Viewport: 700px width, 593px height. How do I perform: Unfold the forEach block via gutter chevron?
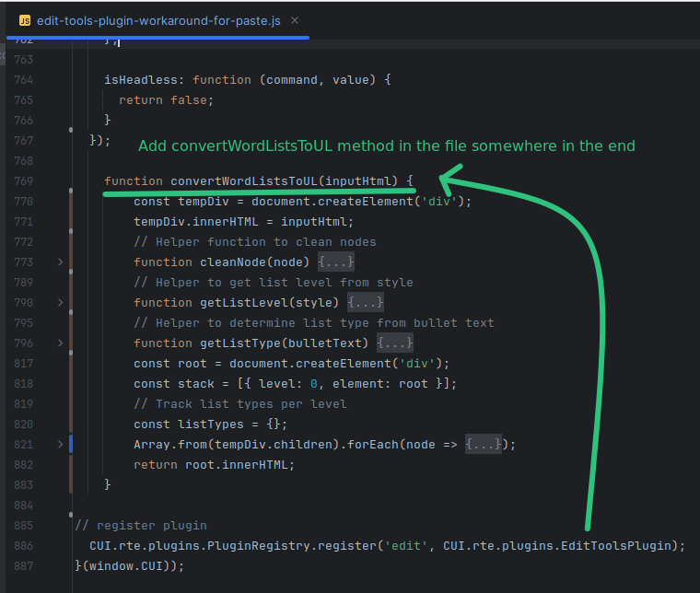point(61,445)
